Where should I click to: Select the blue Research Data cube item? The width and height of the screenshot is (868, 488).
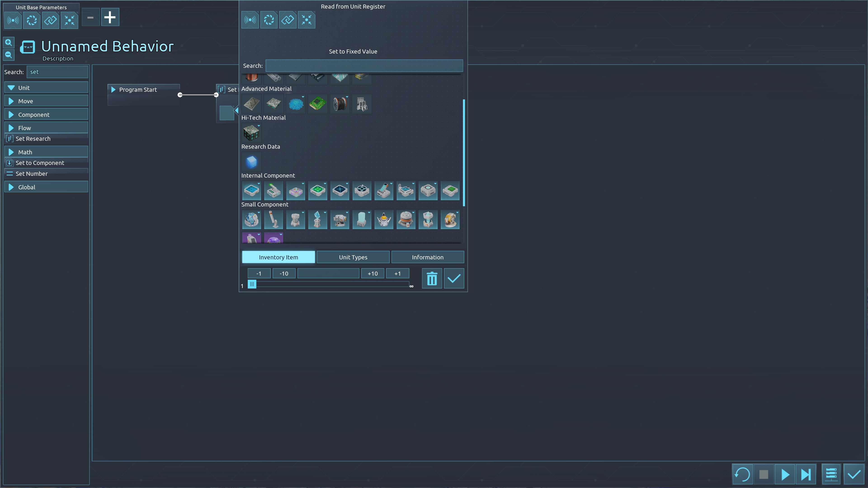[251, 162]
